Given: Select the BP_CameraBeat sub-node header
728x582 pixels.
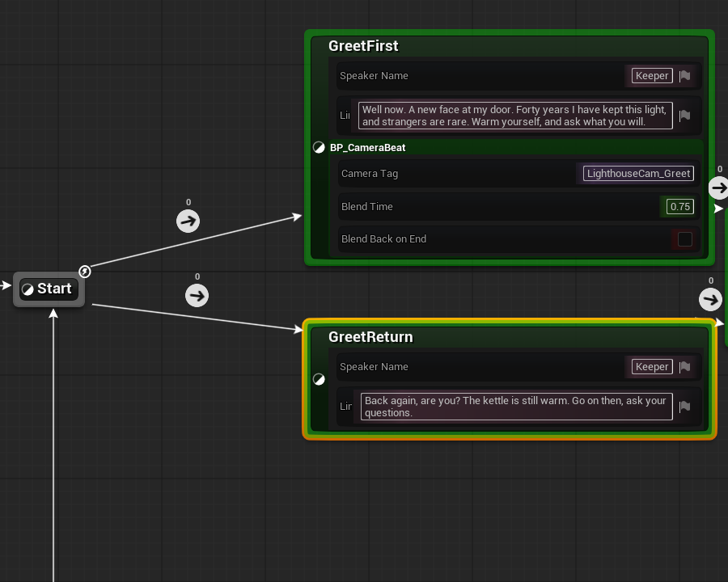Looking at the screenshot, I should pyautogui.click(x=515, y=148).
